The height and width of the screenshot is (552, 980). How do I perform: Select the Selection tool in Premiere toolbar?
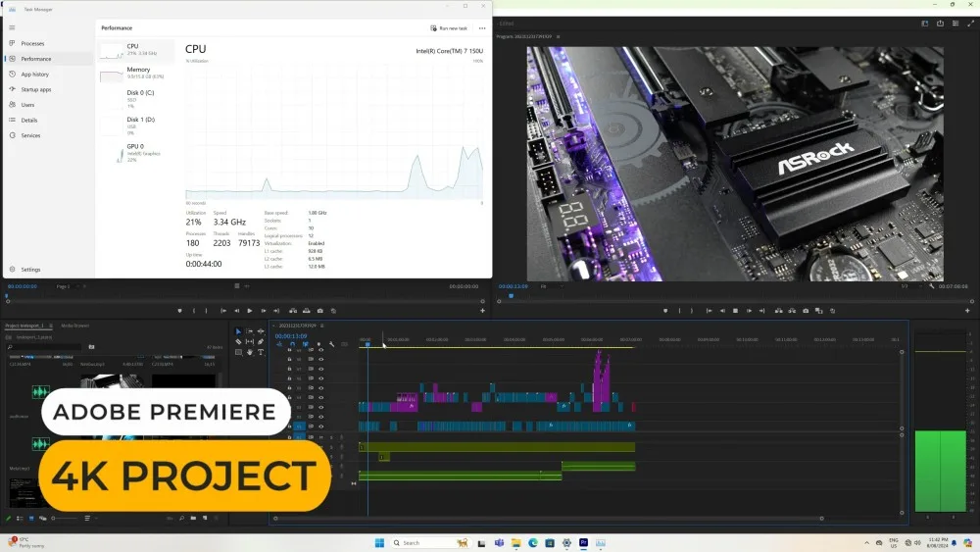pyautogui.click(x=238, y=331)
